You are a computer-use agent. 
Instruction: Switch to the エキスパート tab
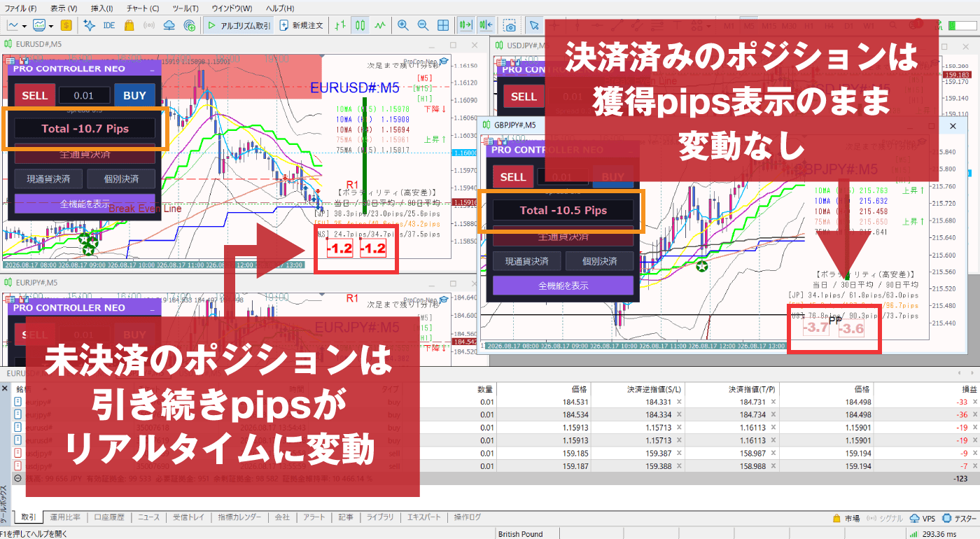[x=424, y=517]
